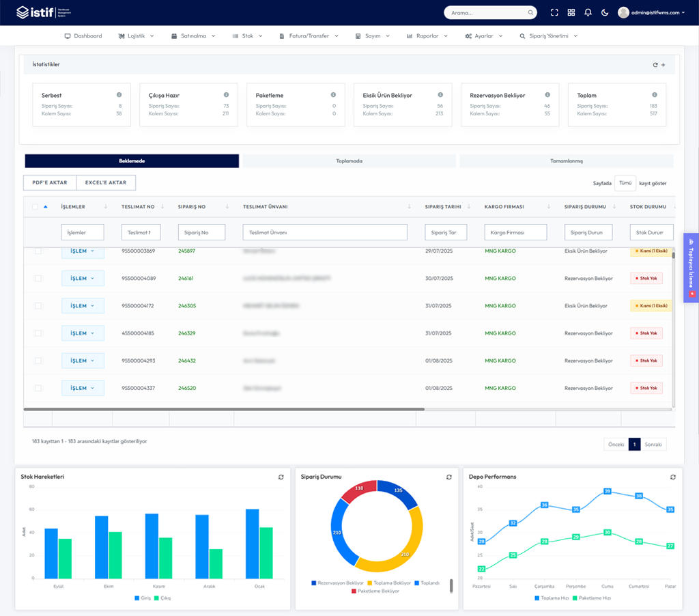Expand the Lojistik menu dropdown
This screenshot has width=699, height=616.
136,36
